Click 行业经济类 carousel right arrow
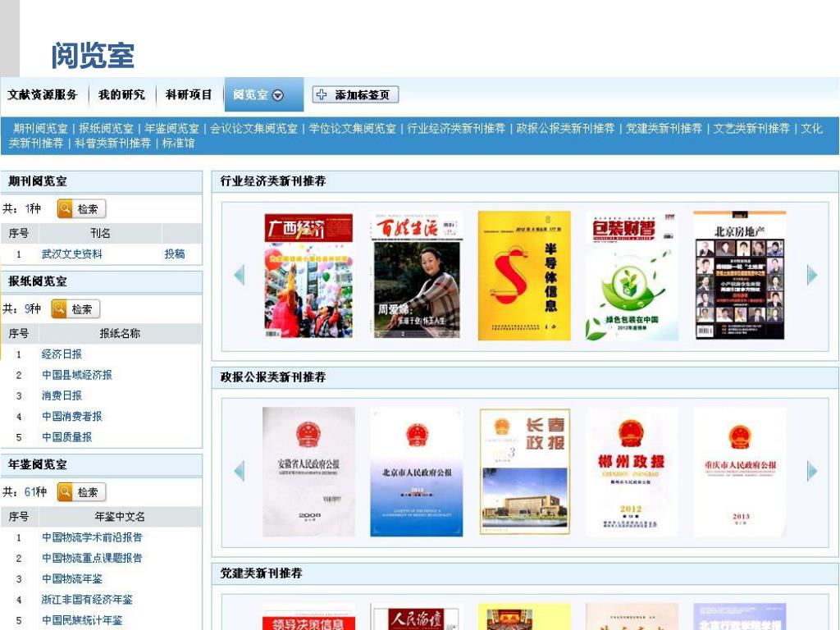 (812, 275)
